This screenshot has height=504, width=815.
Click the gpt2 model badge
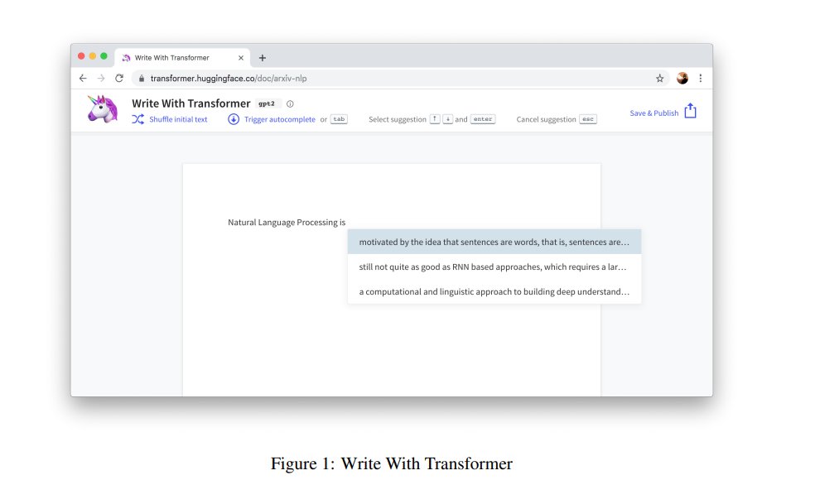tap(267, 104)
